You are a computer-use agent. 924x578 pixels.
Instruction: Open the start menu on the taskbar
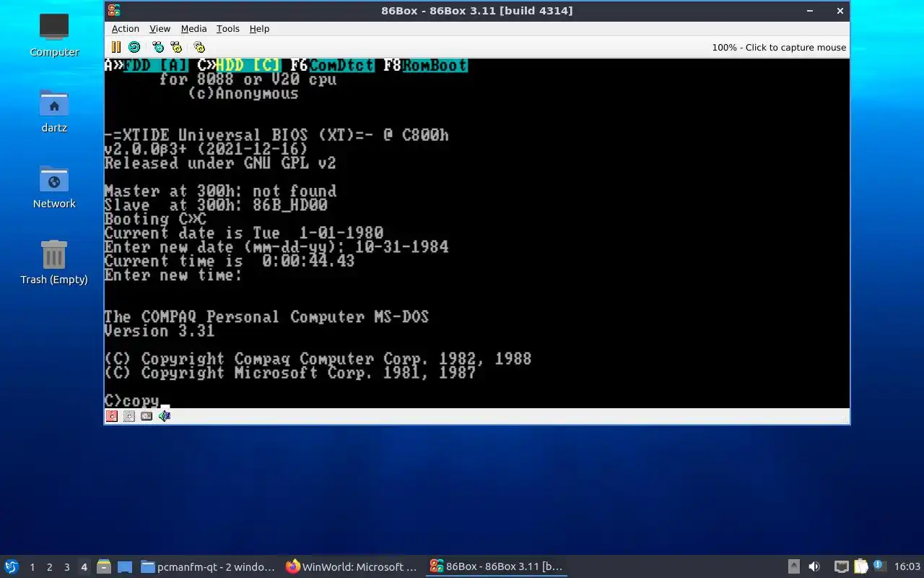tap(12, 566)
